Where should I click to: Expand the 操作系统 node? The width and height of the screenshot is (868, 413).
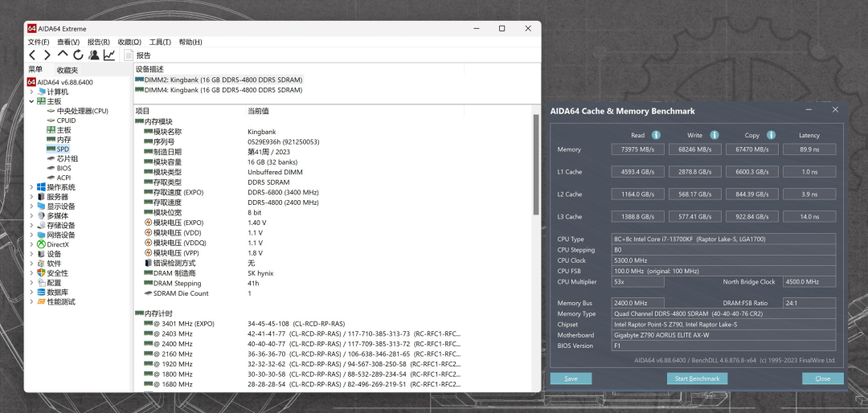coord(31,187)
